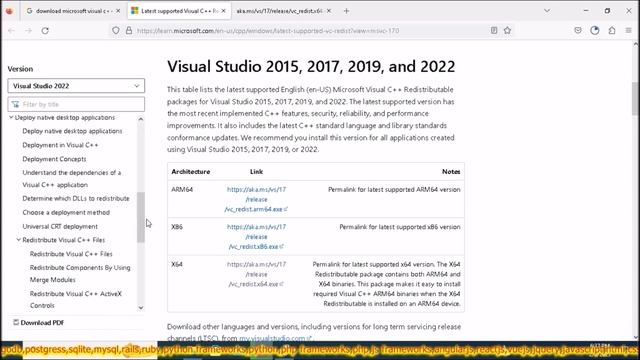Reload the current page
640x360 pixels.
tap(45, 31)
